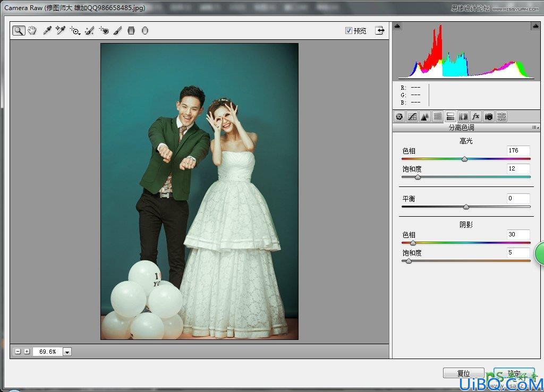Screen dimensions: 544x392
Task: Toggle the 预览 preview checkbox
Action: (x=348, y=30)
